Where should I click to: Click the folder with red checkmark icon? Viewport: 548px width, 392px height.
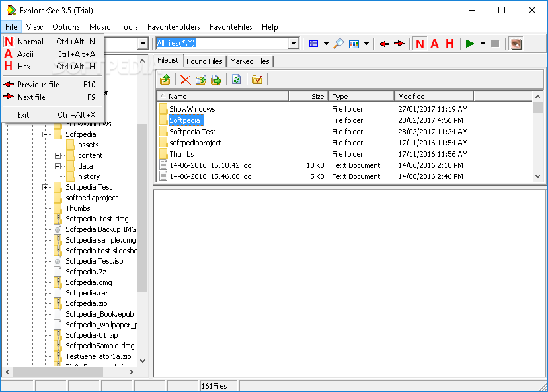[x=257, y=80]
